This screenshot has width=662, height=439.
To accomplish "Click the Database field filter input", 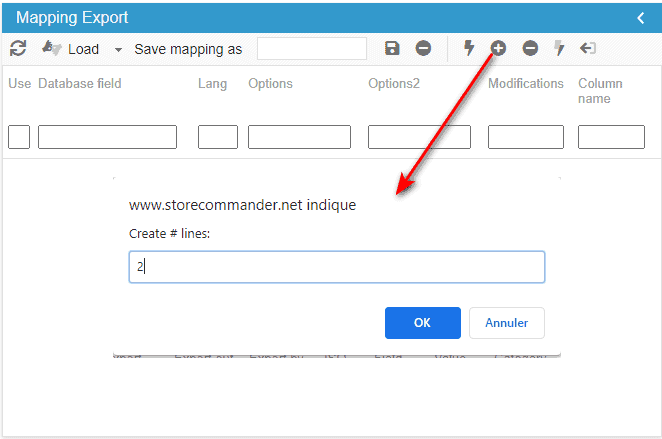I will point(107,137).
